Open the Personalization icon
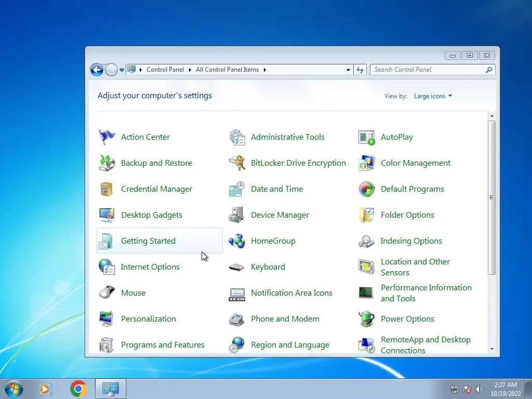 [x=107, y=319]
